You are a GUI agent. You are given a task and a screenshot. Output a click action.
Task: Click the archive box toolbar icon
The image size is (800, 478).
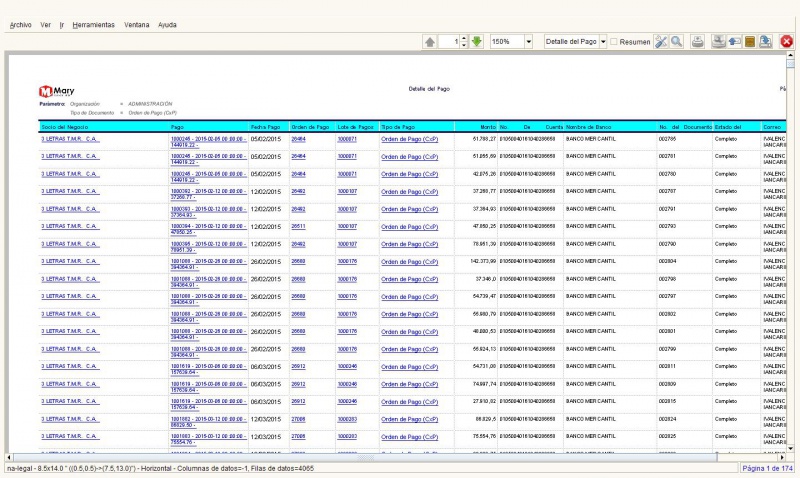pos(749,42)
